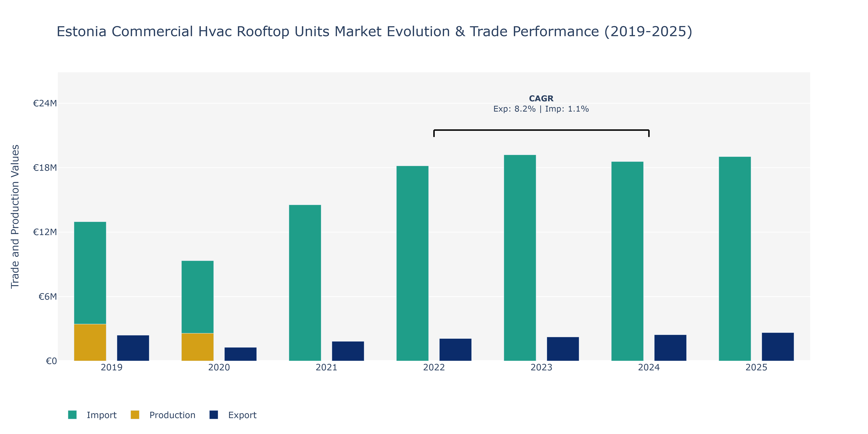Click the €6M y-axis tick label

coord(48,297)
